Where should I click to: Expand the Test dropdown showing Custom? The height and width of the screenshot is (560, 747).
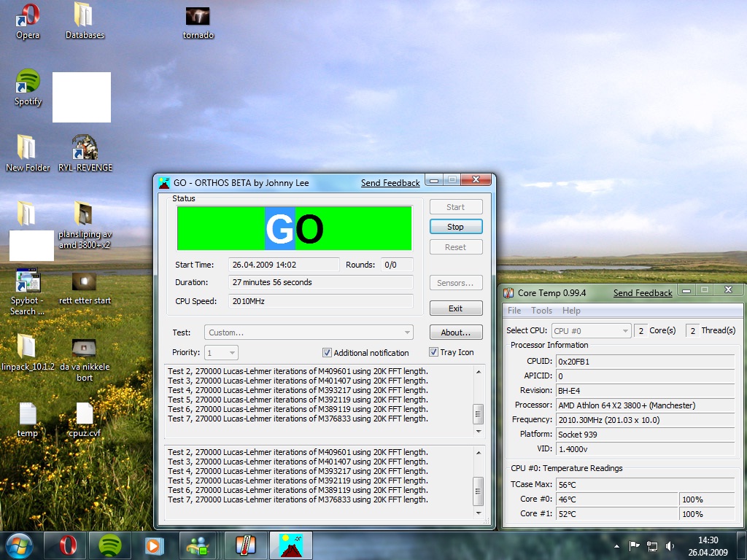309,332
